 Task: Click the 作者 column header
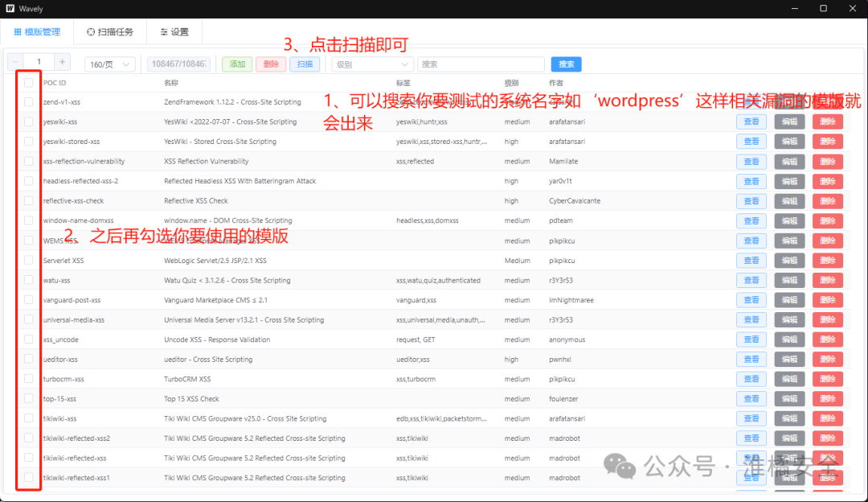(x=556, y=83)
